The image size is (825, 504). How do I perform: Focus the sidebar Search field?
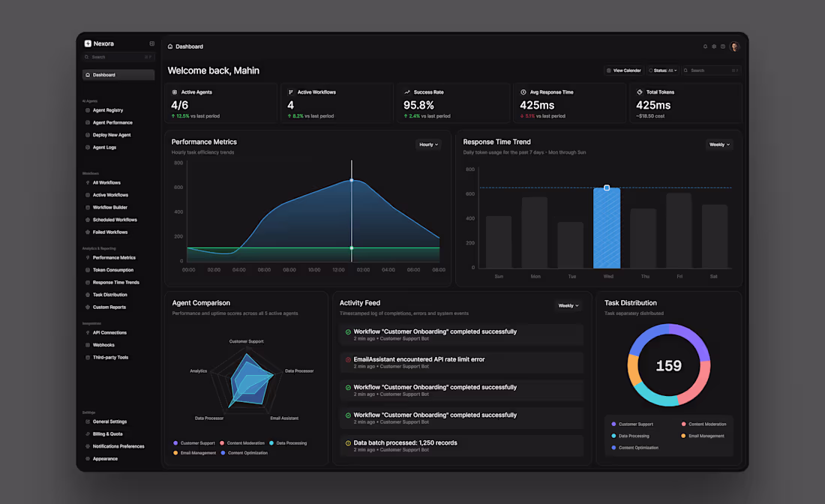118,57
